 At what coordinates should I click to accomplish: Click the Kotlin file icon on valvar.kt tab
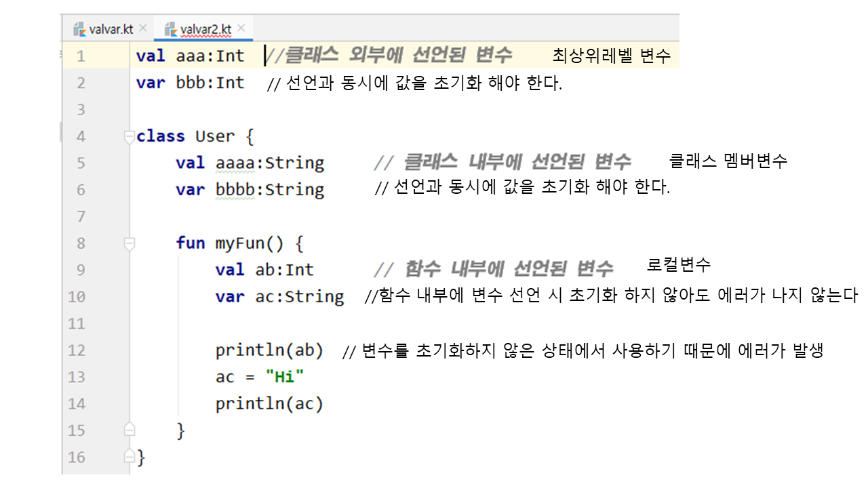pyautogui.click(x=80, y=29)
